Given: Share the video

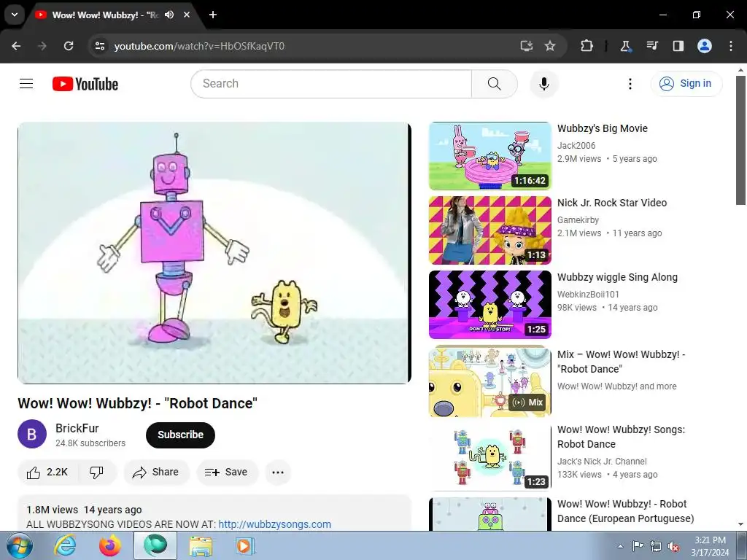Looking at the screenshot, I should [x=156, y=472].
